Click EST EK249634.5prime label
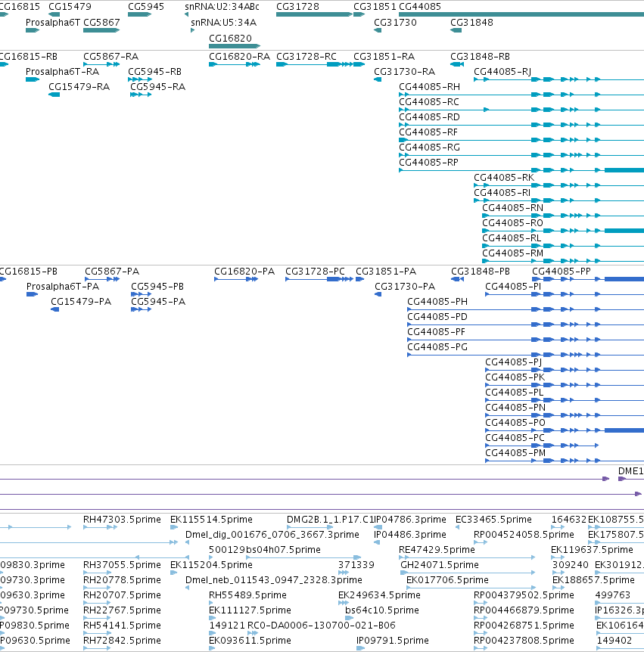644x652 pixels. (x=379, y=595)
